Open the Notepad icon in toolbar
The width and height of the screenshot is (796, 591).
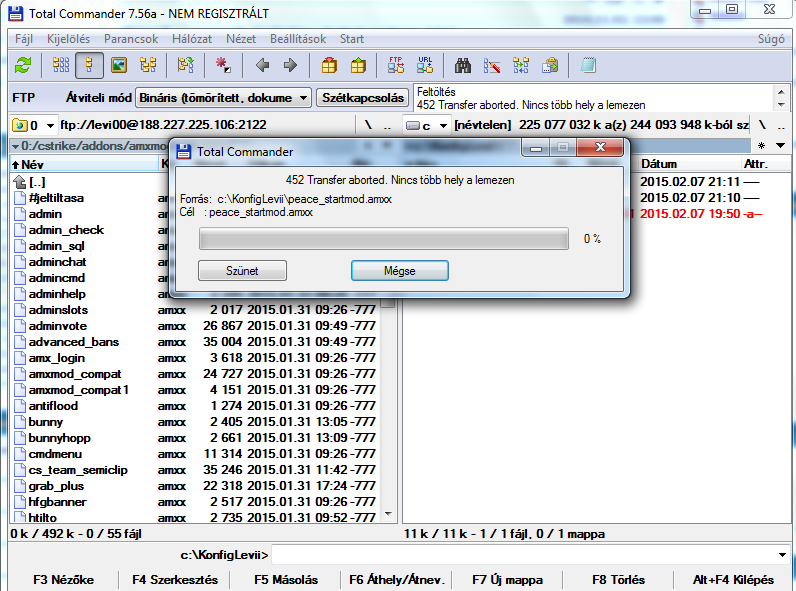pyautogui.click(x=588, y=65)
